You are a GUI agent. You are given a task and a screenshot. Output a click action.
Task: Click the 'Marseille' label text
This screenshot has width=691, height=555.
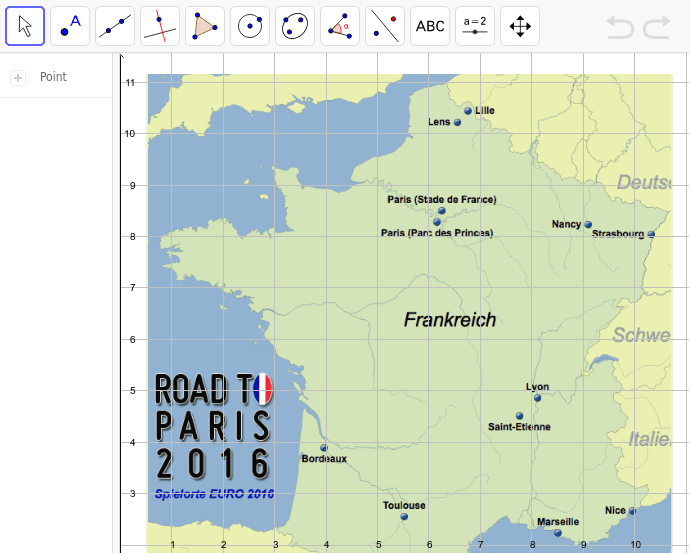pyautogui.click(x=558, y=522)
